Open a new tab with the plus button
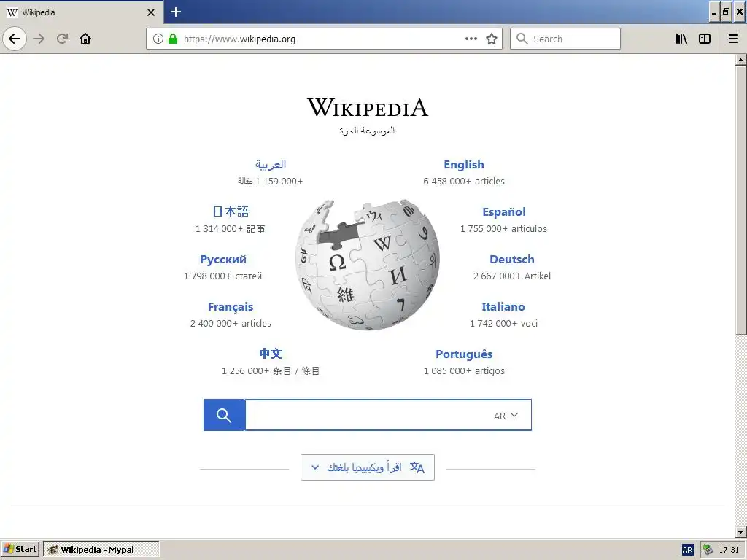Image resolution: width=747 pixels, height=560 pixels. pos(176,12)
